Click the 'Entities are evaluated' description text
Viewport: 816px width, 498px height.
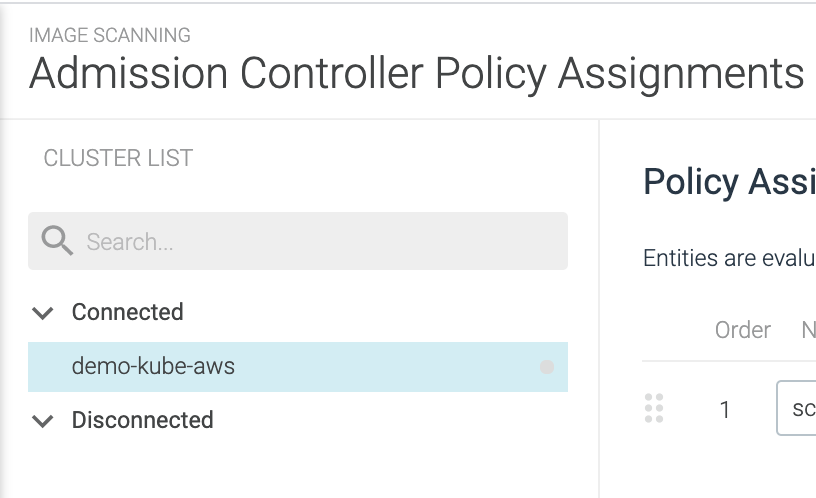[x=728, y=258]
